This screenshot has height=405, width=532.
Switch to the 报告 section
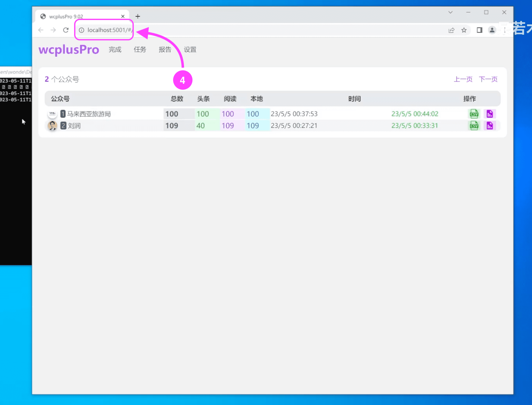[165, 49]
